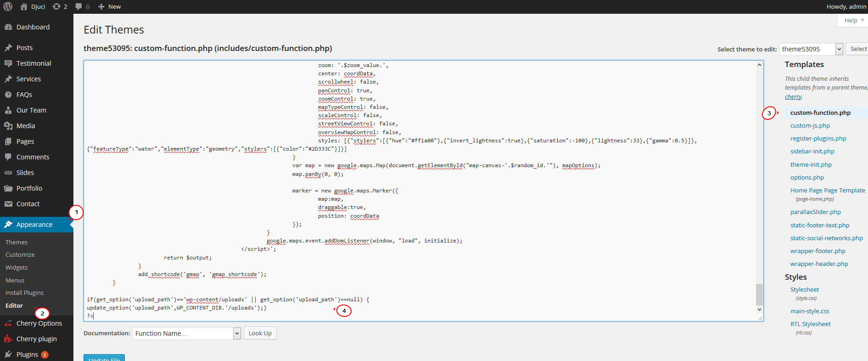Click the Slides icon in sidebar
Viewport: 868px width, 361px height.
8,173
